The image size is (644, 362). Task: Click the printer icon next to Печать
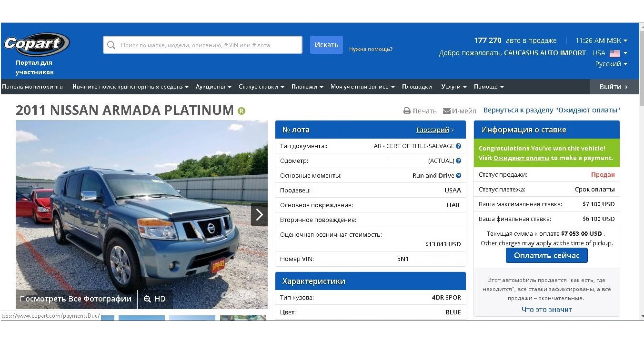pyautogui.click(x=407, y=111)
